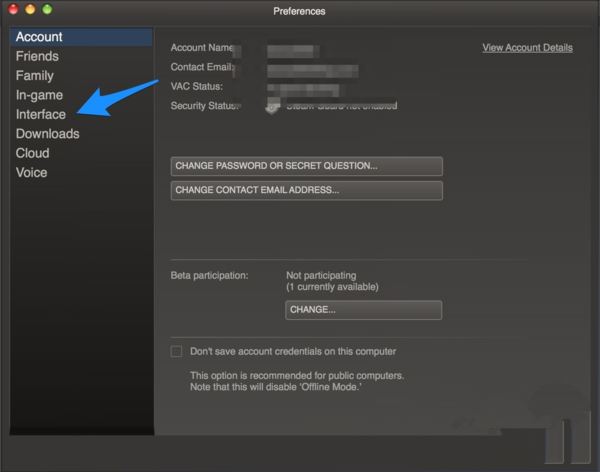The height and width of the screenshot is (472, 600).
Task: Click the VAC Status label
Action: [197, 87]
